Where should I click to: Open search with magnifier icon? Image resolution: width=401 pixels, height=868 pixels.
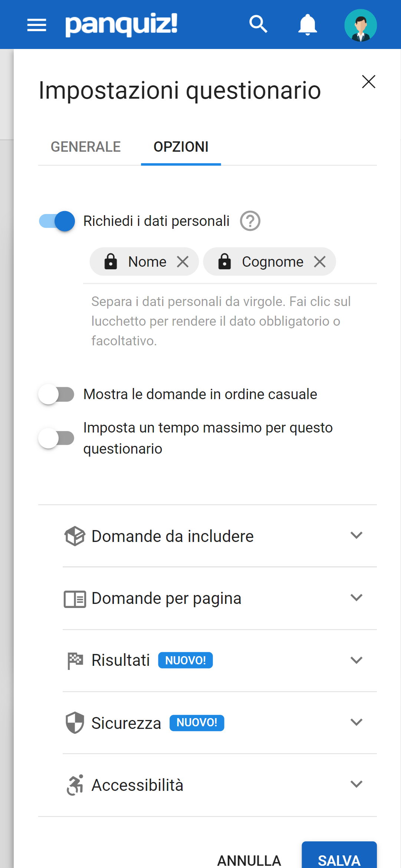coord(258,24)
